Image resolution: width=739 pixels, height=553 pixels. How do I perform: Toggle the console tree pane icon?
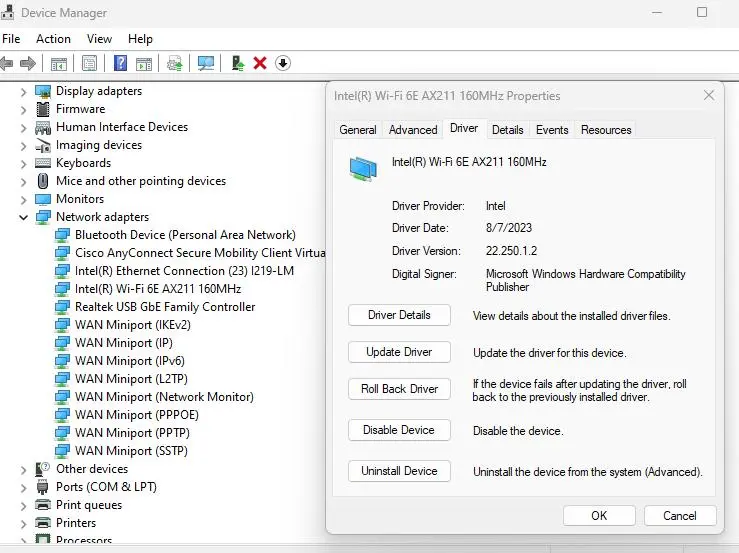coord(59,63)
